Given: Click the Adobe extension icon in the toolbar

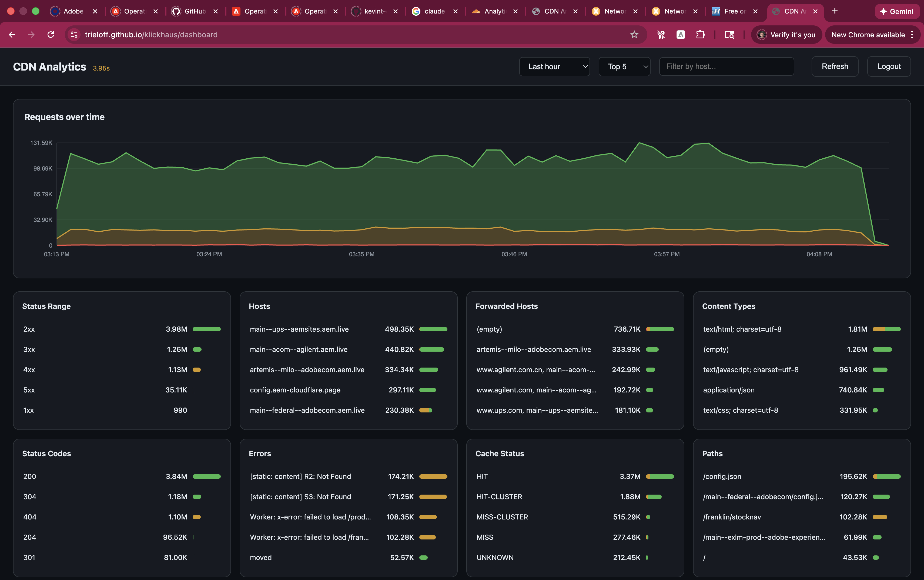Looking at the screenshot, I should [681, 35].
